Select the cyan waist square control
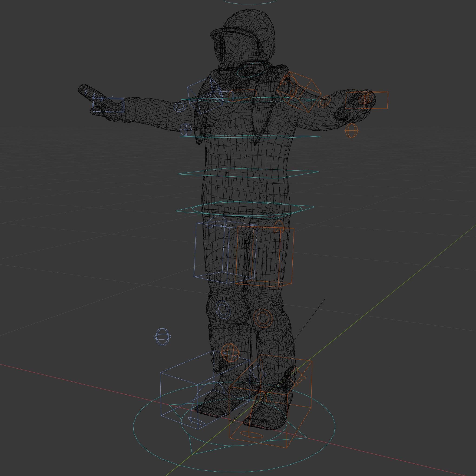 [248, 173]
